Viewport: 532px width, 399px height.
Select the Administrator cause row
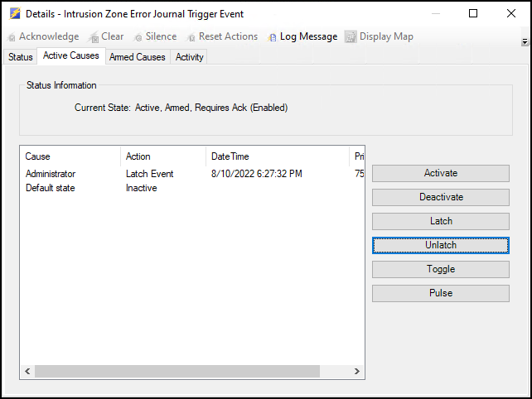pos(192,174)
